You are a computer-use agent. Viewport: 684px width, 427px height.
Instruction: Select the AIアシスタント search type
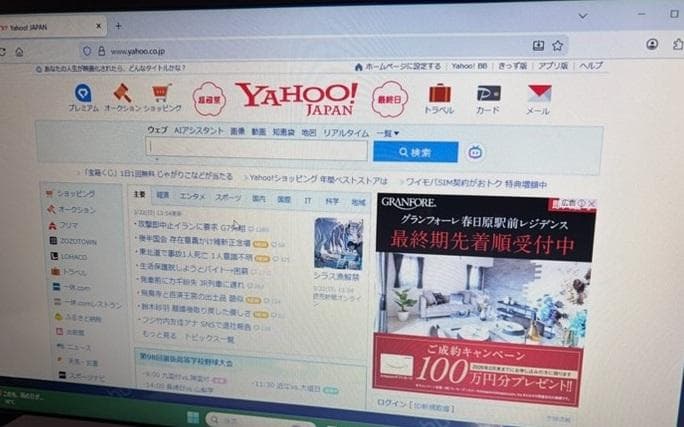point(199,130)
